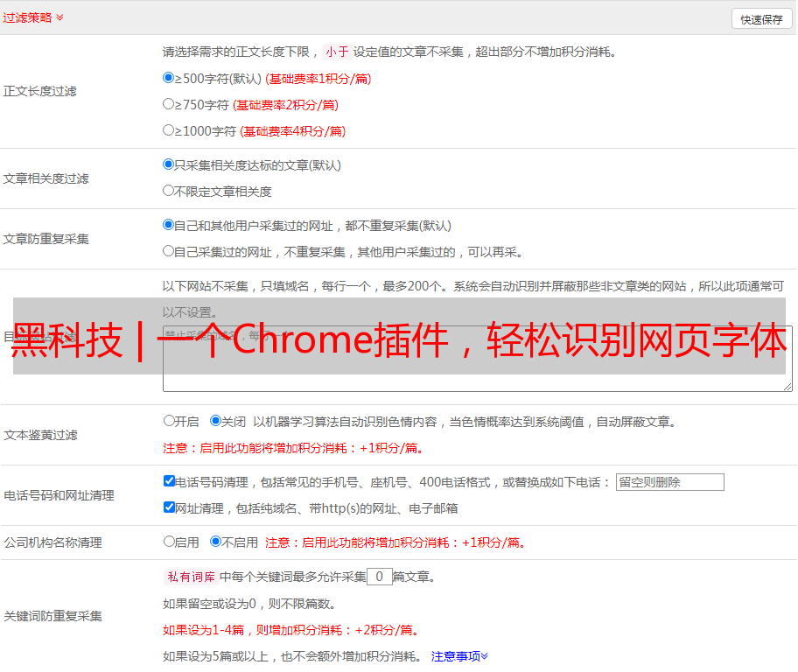The image size is (798, 672).
Task: Select 自己和其他用户采集过的网址都不重复采集 option
Action: [x=168, y=225]
